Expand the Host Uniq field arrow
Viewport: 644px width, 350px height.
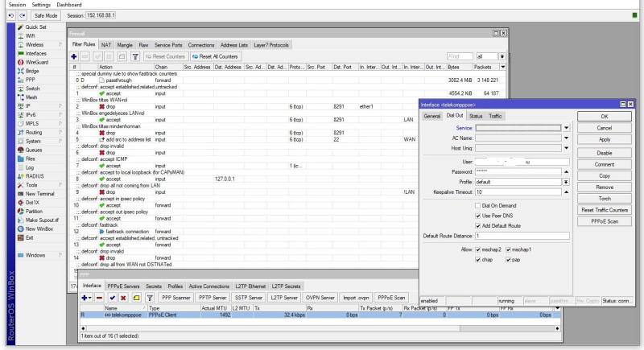[x=567, y=148]
